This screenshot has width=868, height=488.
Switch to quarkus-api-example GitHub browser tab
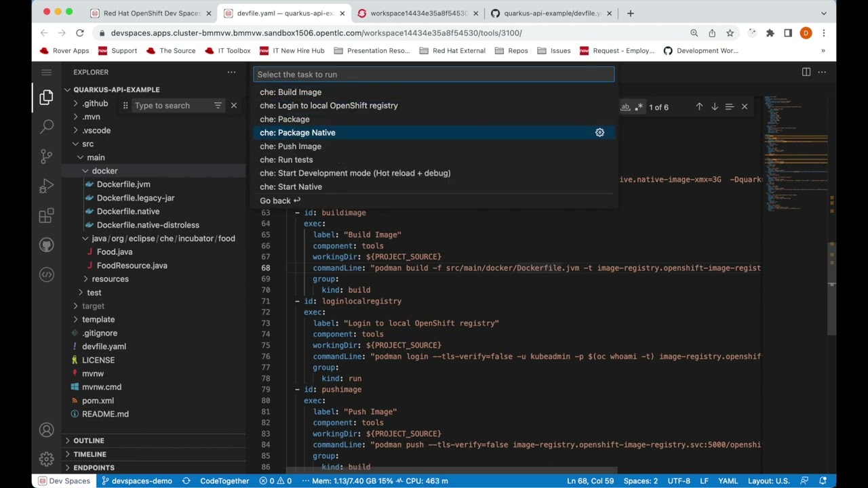coord(552,13)
